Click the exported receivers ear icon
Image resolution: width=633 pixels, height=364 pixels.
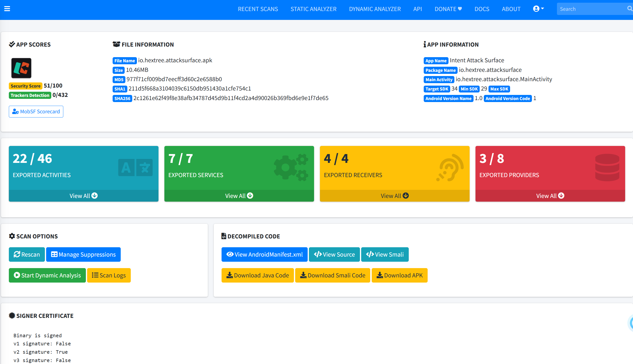450,167
